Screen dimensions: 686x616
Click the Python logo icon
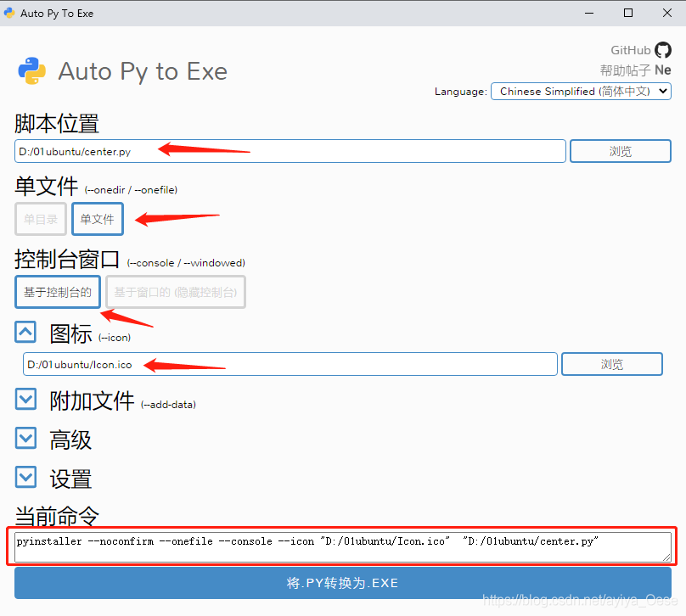click(x=32, y=71)
